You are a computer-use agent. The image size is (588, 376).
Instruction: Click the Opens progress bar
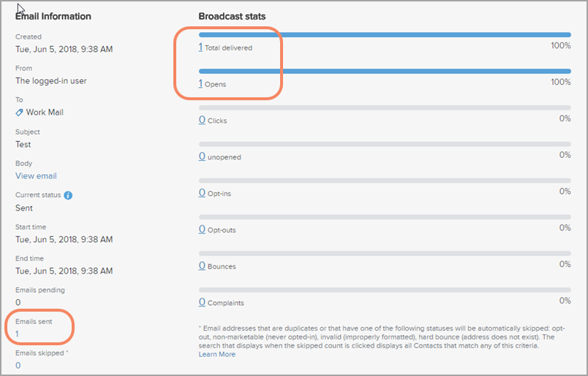385,71
